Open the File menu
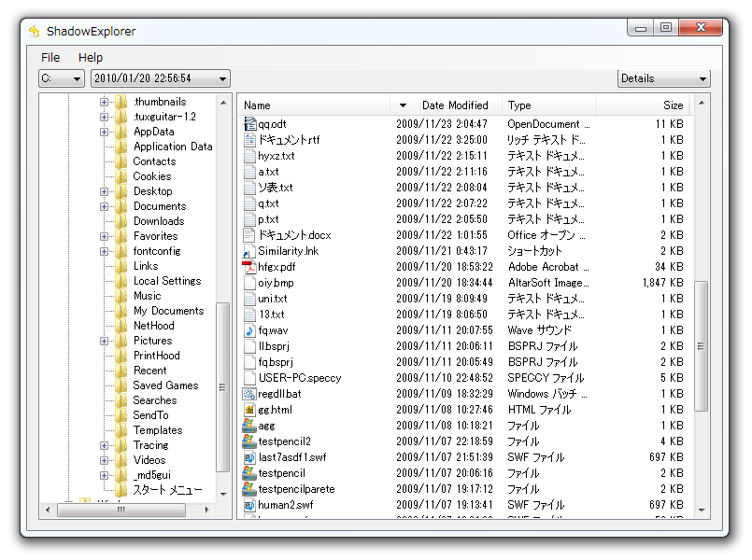 50,58
